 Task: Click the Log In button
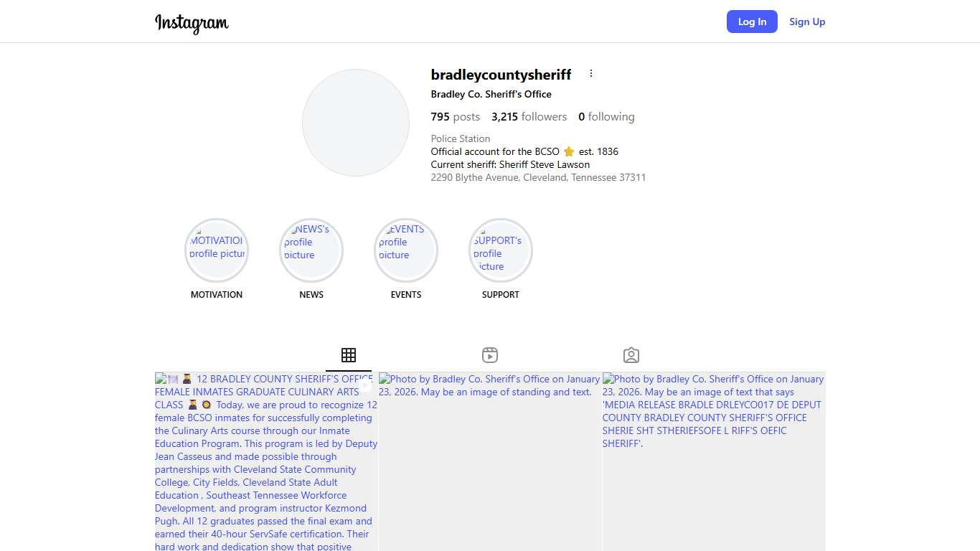752,22
